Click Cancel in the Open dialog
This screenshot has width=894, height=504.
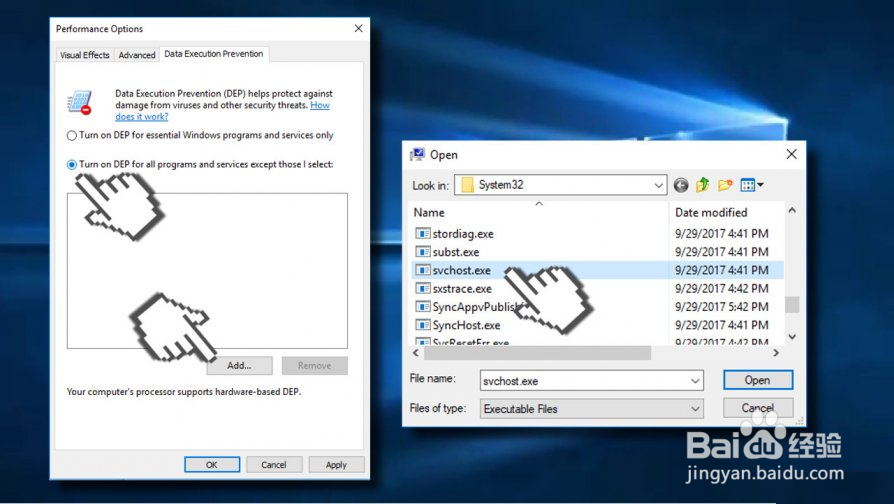pyautogui.click(x=758, y=408)
